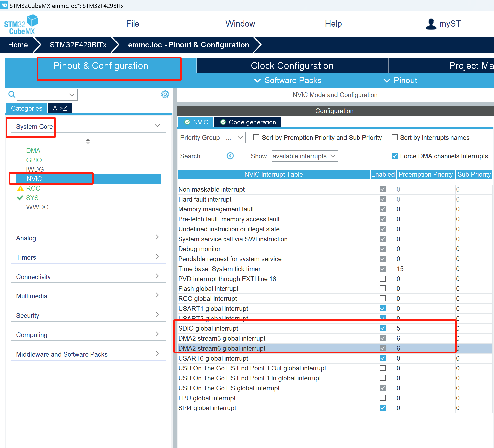Image resolution: width=494 pixels, height=448 pixels.
Task: Select the NVIC configuration tab
Action: pyautogui.click(x=196, y=122)
